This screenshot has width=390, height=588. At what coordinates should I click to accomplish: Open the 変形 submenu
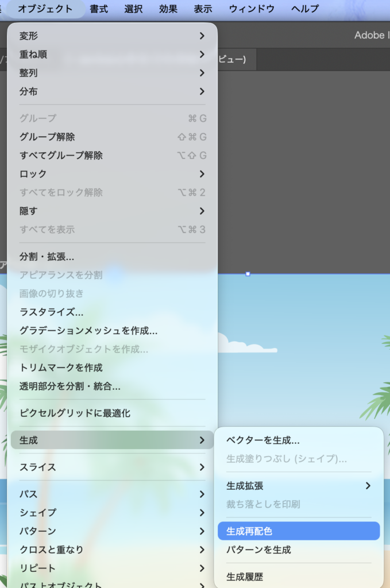coord(112,36)
